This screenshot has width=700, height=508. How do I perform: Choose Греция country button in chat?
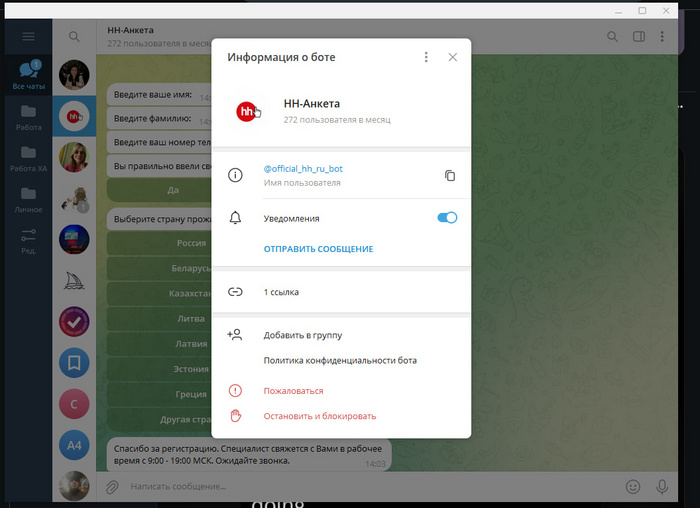point(159,394)
